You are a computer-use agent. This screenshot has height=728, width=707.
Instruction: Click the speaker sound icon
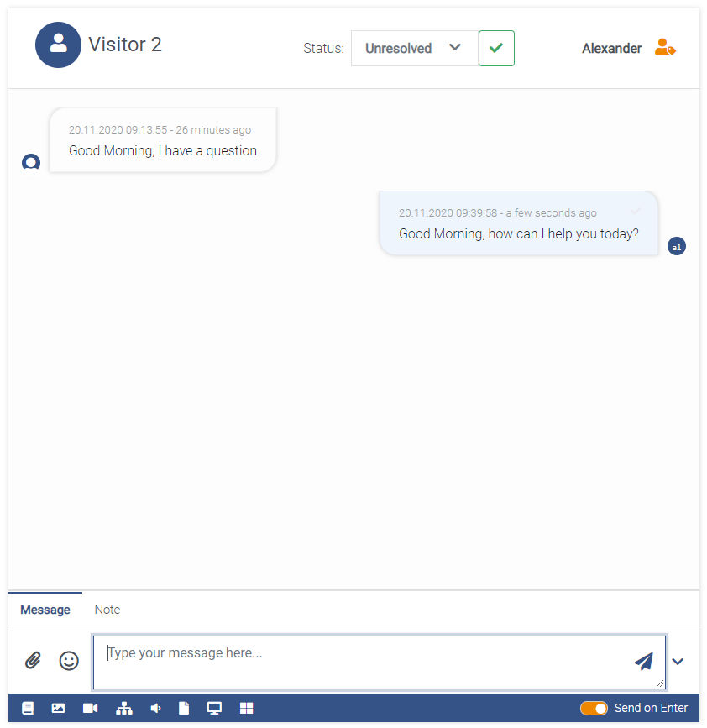tap(155, 708)
